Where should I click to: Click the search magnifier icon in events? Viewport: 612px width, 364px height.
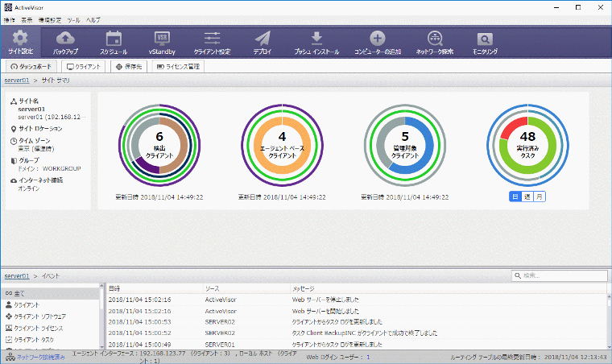518,275
